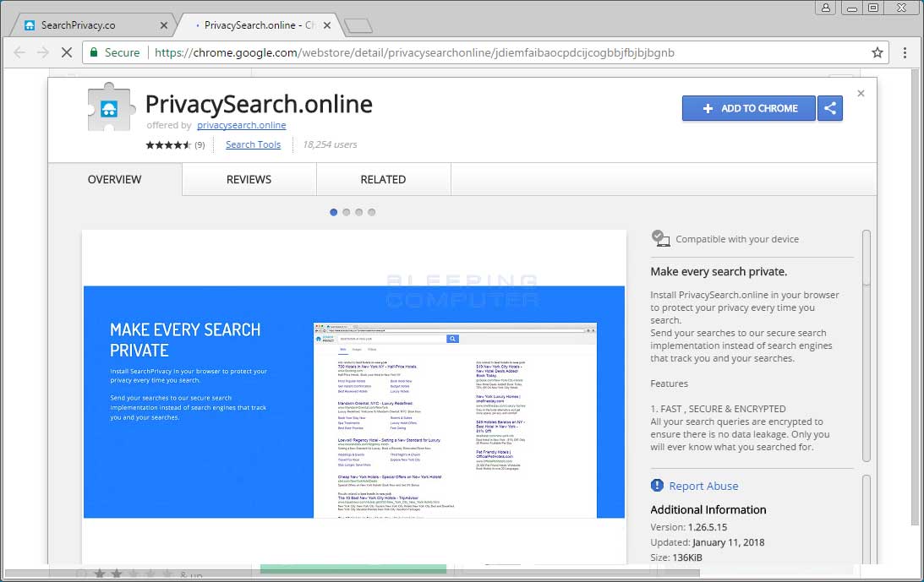Select the fourth carousel dot
The width and height of the screenshot is (924, 582).
tap(372, 212)
